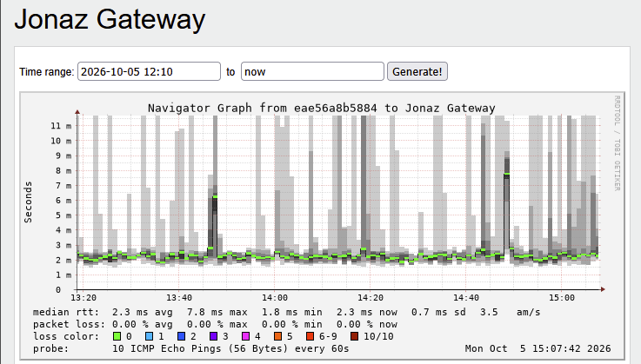
Task: Click the 'Jonaz Gateway' page heading
Action: pos(110,19)
